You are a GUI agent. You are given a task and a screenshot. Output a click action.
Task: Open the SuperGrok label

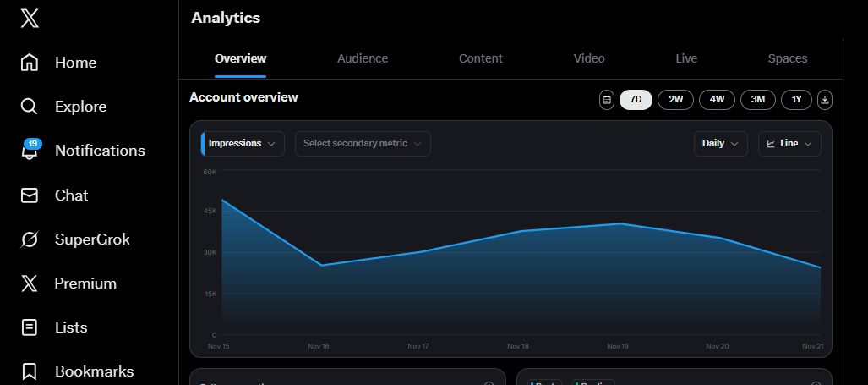(92, 239)
